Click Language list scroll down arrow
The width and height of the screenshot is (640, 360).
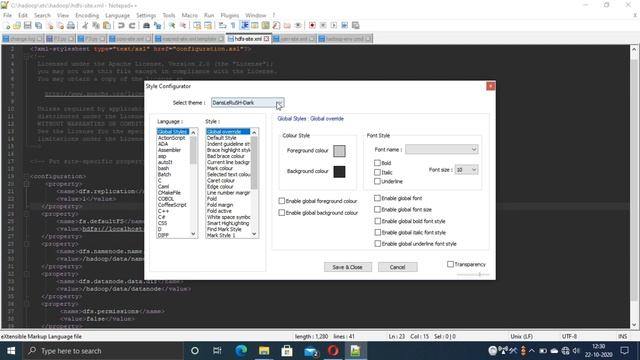coord(193,234)
